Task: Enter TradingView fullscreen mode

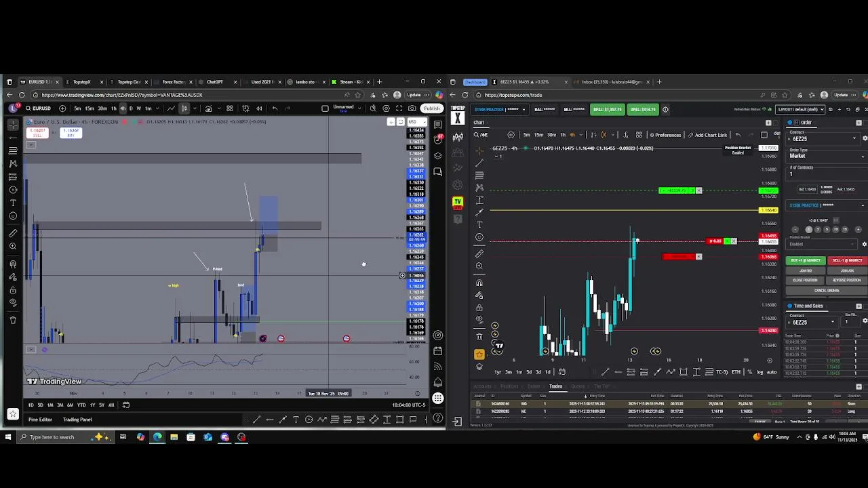Action: tap(399, 108)
